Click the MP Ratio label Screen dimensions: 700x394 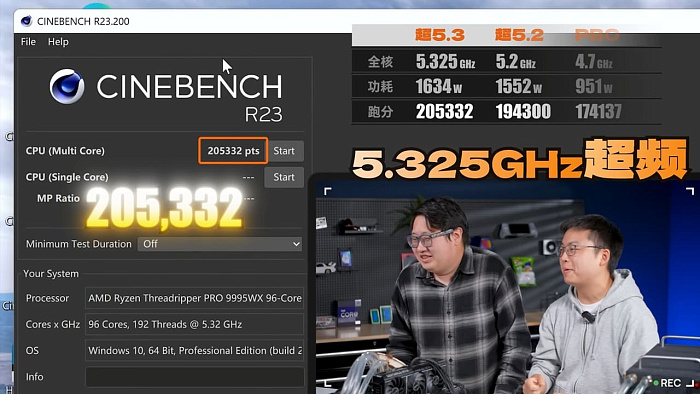pos(58,198)
